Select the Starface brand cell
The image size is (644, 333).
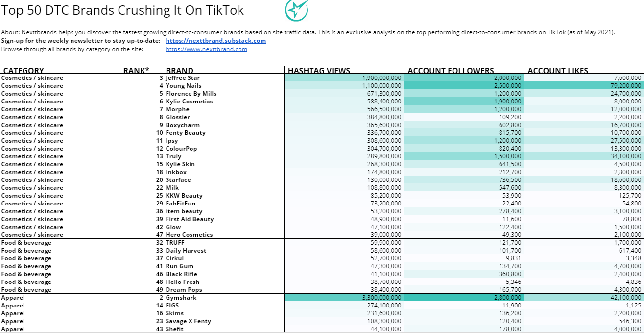[x=178, y=180]
